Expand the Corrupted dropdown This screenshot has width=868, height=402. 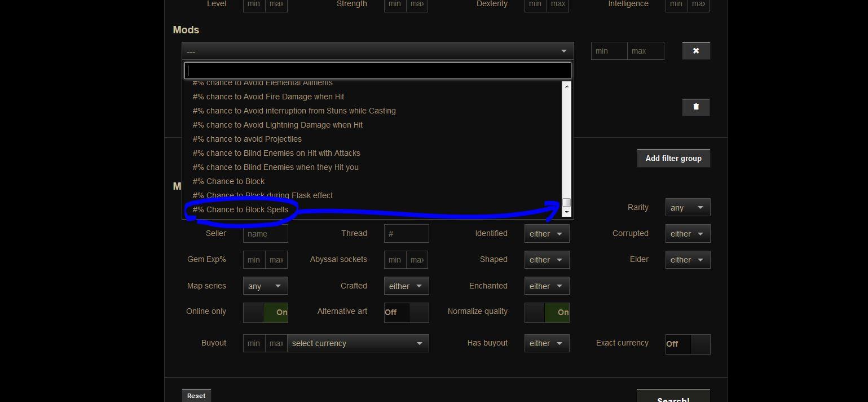[687, 233]
